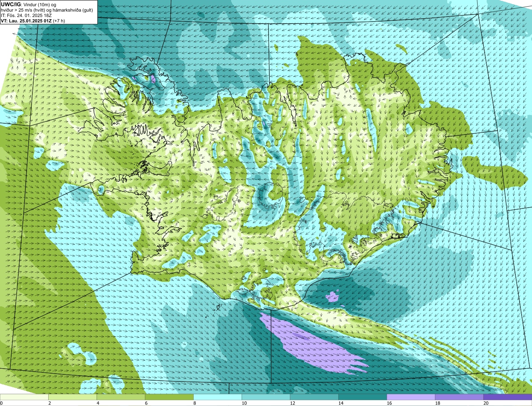Screen dimensions: 532x406
Task: Click the legend label "14"
Action: point(341,403)
